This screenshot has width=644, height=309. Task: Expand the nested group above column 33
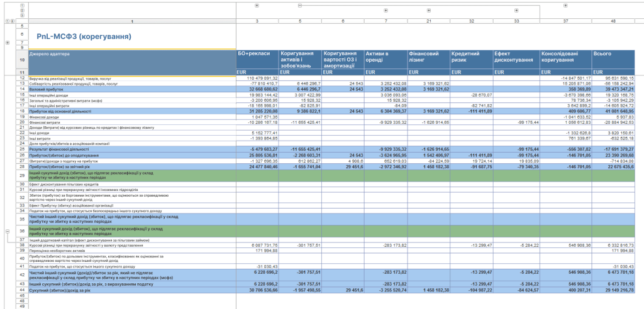[516, 11]
